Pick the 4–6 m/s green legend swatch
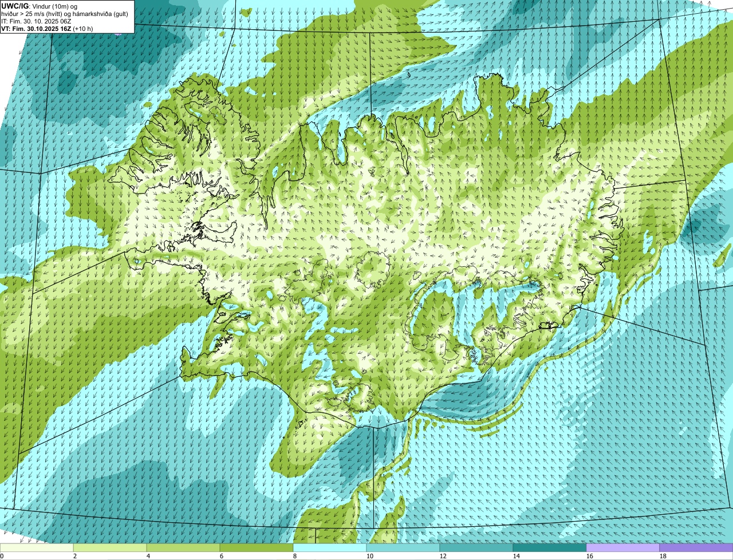The width and height of the screenshot is (733, 560). (x=183, y=548)
